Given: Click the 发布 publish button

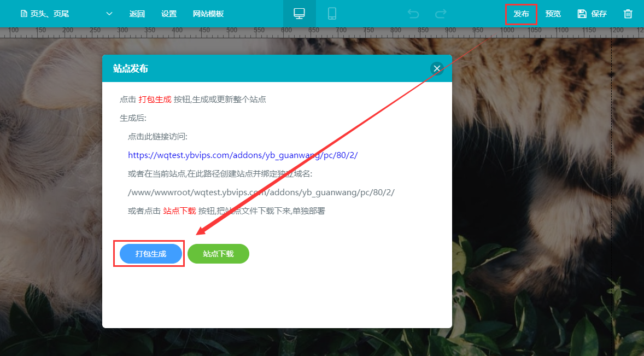Looking at the screenshot, I should 521,14.
